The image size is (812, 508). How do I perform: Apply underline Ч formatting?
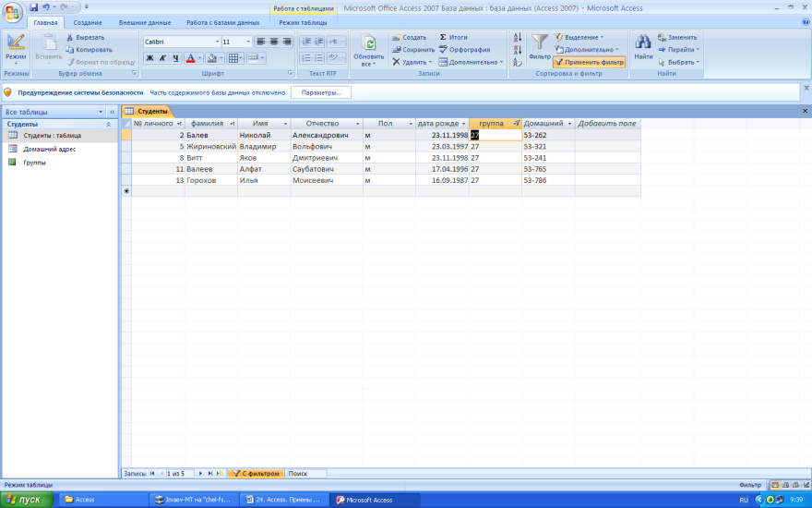coord(175,58)
